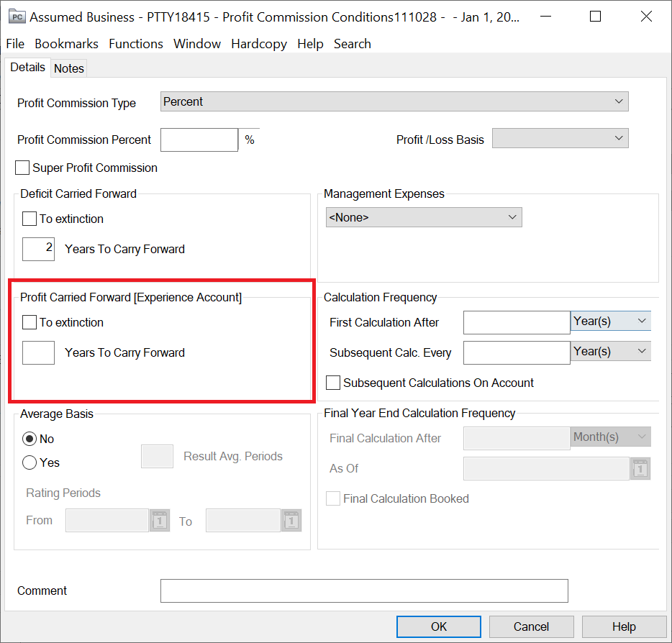Open the Bookmarks menu

pyautogui.click(x=66, y=44)
